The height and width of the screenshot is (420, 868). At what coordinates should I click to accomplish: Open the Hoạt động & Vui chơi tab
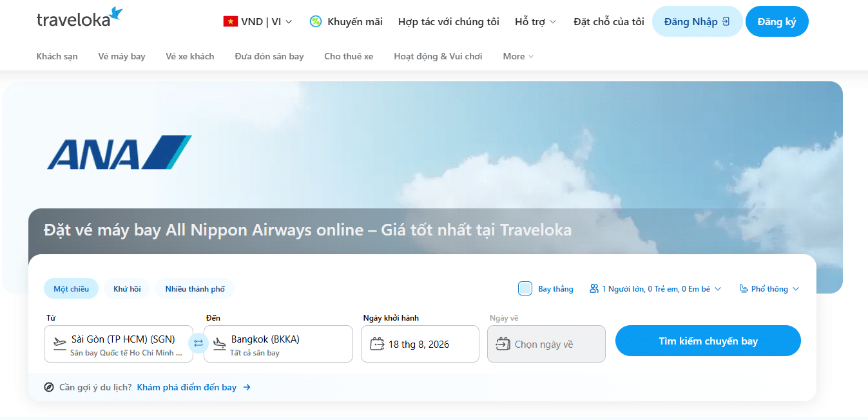(x=438, y=56)
